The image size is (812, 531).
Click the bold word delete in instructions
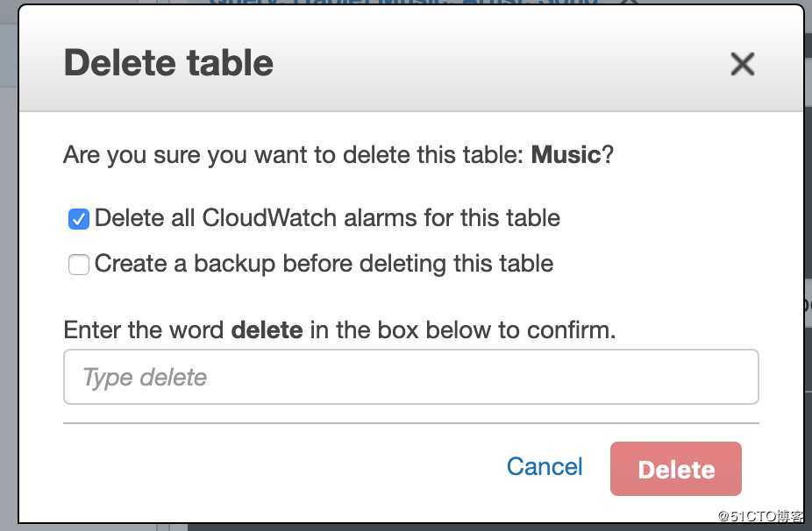pyautogui.click(x=267, y=330)
